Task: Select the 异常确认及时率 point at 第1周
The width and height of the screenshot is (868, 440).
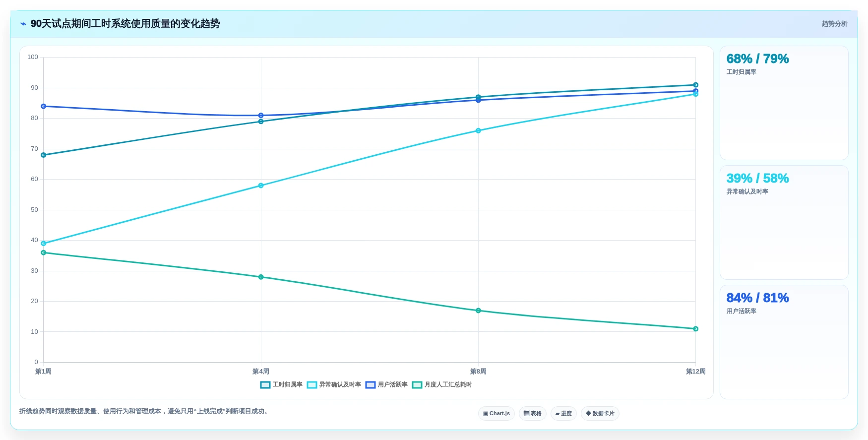Action: point(44,244)
